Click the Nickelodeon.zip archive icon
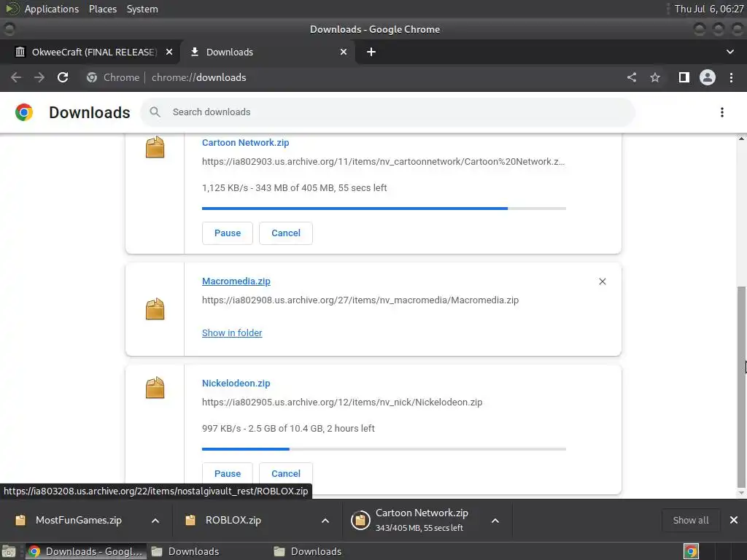The width and height of the screenshot is (747, 560). click(x=155, y=388)
